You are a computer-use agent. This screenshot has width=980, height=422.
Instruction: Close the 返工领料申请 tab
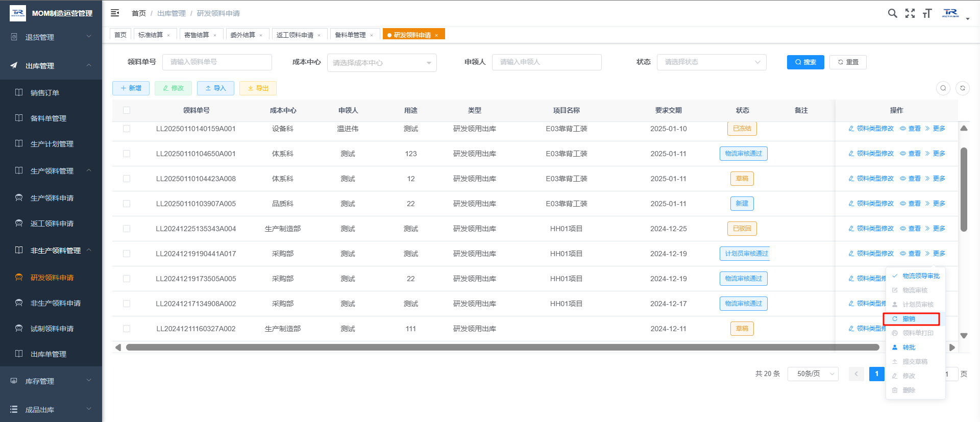(x=319, y=35)
